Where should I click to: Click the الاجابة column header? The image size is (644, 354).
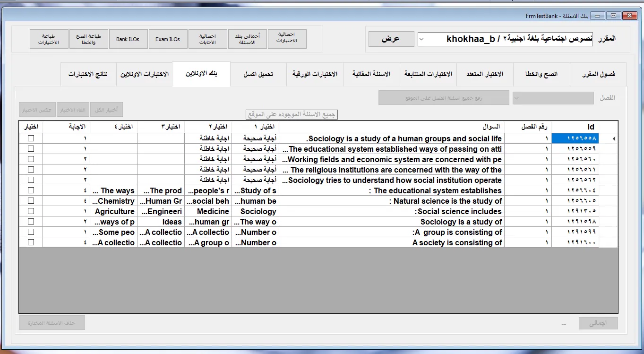[67, 127]
